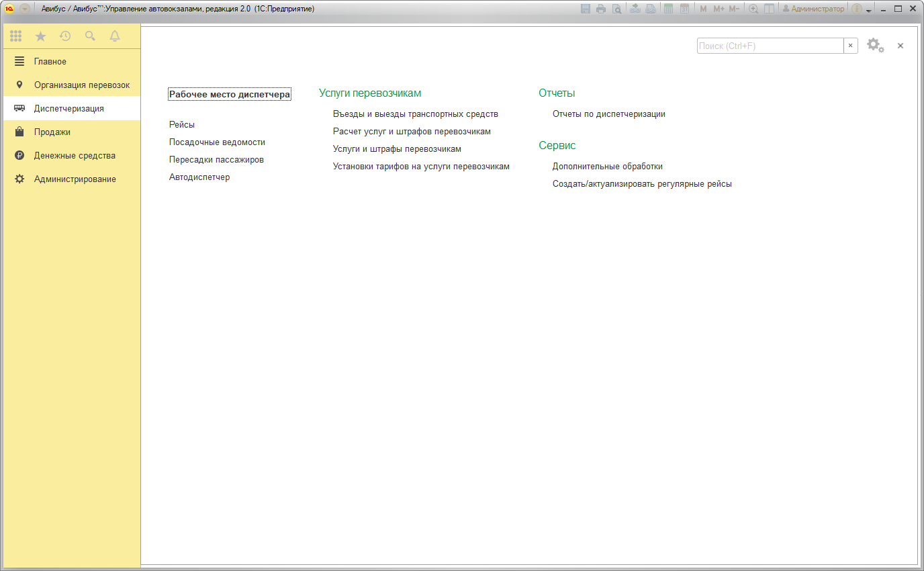924x571 pixels.
Task: Click the sidebar magnifier search icon
Action: pyautogui.click(x=90, y=36)
